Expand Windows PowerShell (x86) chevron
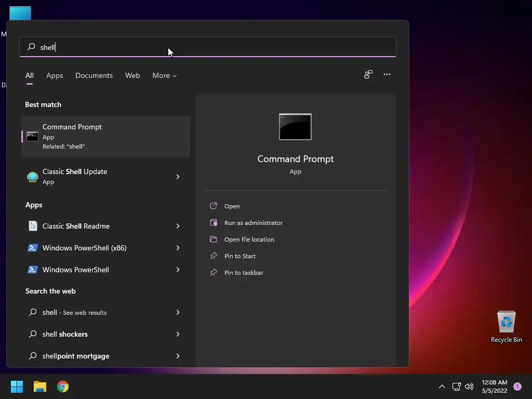This screenshot has height=399, width=532. [x=178, y=248]
